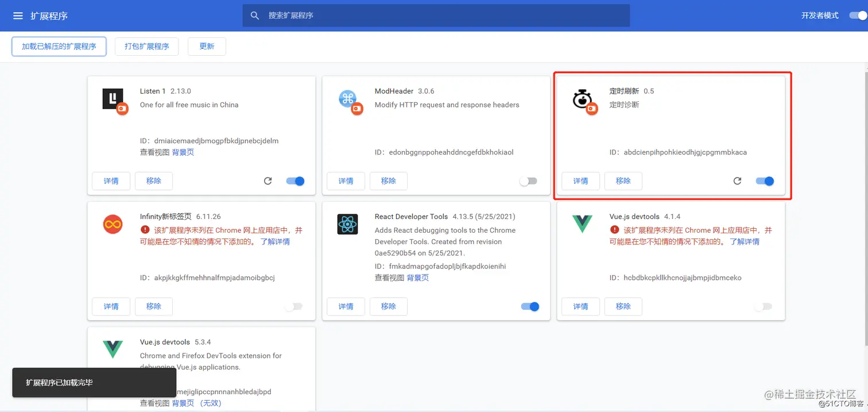
Task: Click the 更新 button
Action: pyautogui.click(x=207, y=47)
